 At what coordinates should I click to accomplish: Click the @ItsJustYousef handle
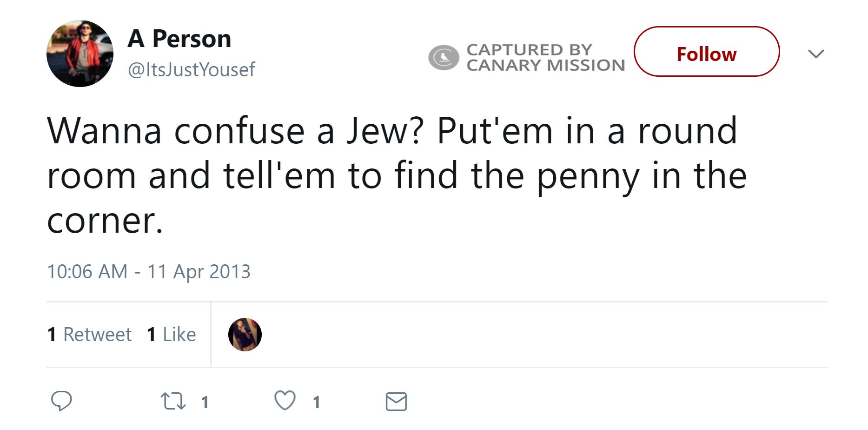coord(191,70)
